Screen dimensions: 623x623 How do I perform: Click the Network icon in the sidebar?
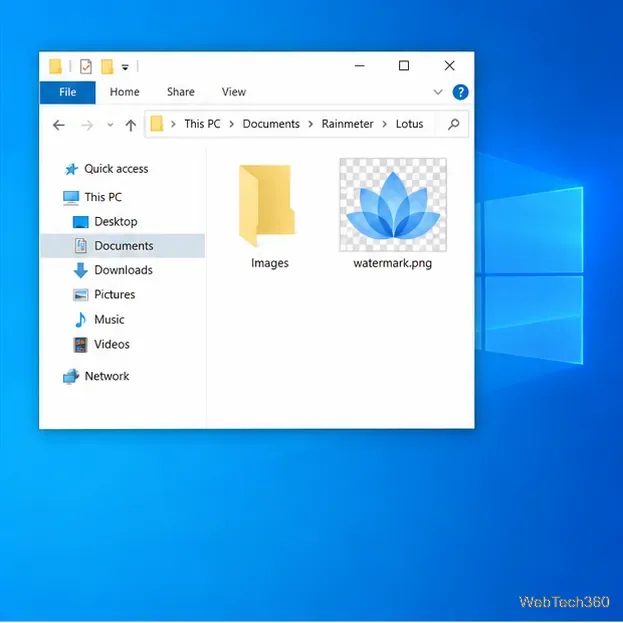(x=71, y=377)
